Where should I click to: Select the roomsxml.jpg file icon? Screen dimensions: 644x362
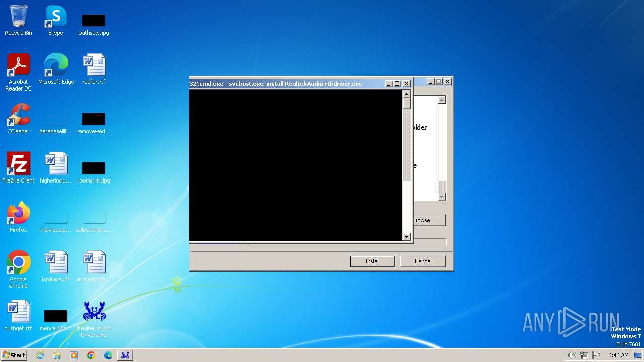pyautogui.click(x=94, y=172)
